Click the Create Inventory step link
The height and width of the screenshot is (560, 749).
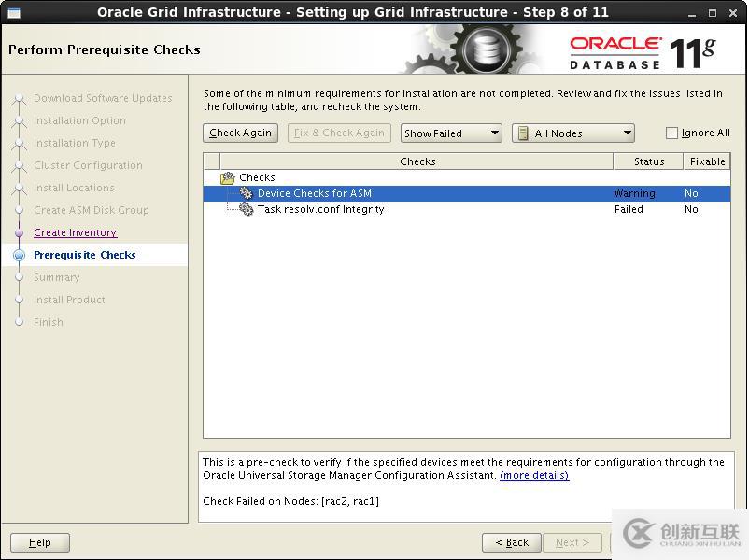point(75,232)
